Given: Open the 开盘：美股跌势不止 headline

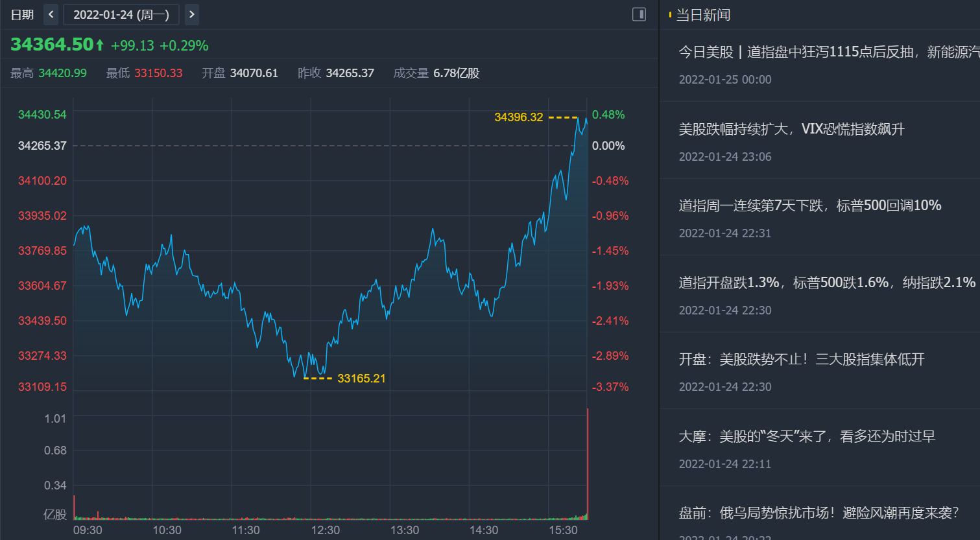Looking at the screenshot, I should [x=802, y=359].
